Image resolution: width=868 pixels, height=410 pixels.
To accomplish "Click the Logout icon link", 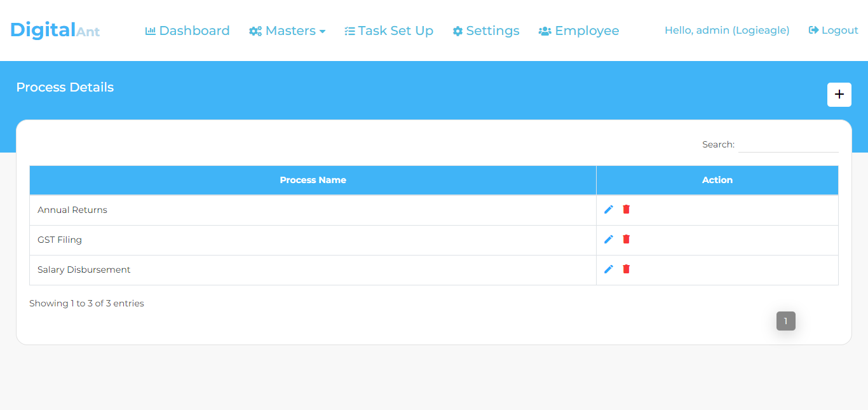I will [x=833, y=31].
